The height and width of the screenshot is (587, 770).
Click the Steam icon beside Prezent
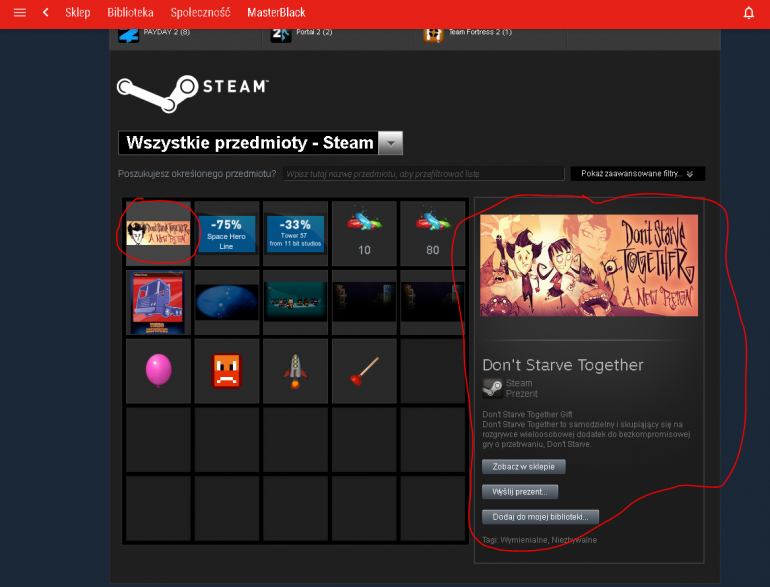pyautogui.click(x=492, y=388)
